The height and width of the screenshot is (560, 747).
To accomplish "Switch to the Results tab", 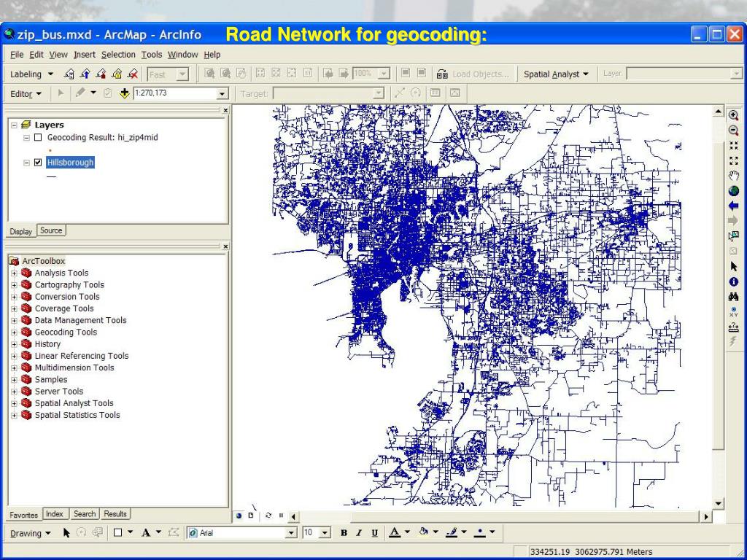I will click(x=115, y=514).
